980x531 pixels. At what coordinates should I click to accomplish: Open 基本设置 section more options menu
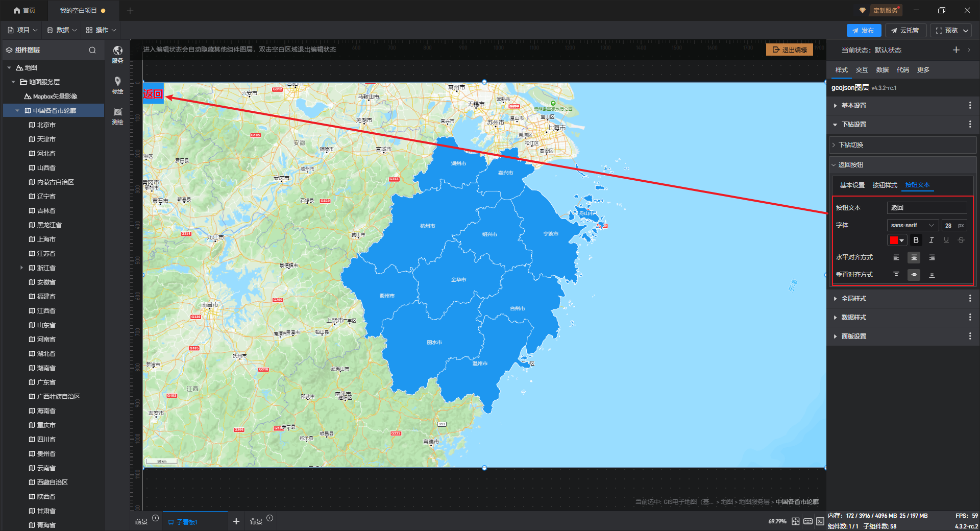(x=970, y=105)
